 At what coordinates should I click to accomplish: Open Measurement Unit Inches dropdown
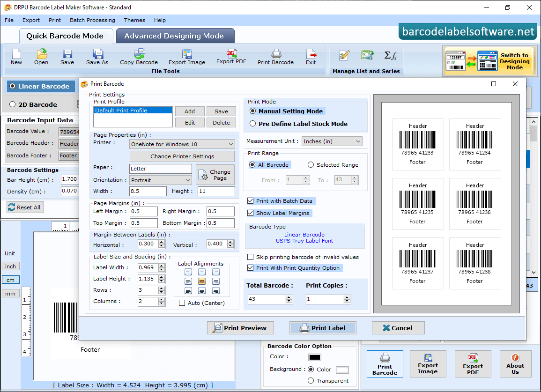[x=332, y=141]
